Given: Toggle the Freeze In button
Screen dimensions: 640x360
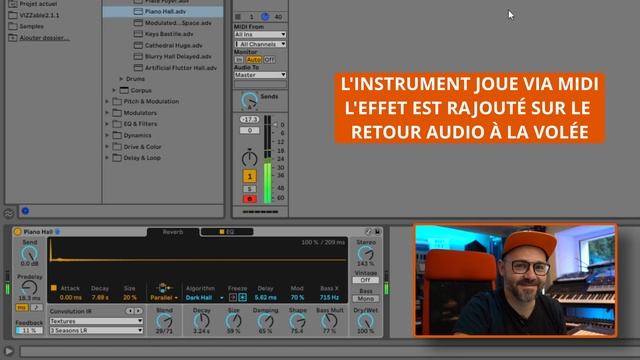Looking at the screenshot, I should click(242, 298).
